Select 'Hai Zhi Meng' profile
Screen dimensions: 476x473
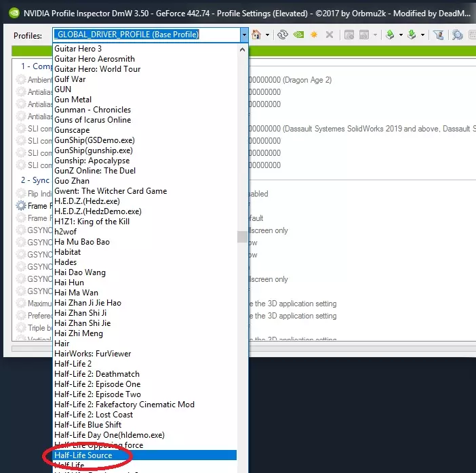point(145,333)
